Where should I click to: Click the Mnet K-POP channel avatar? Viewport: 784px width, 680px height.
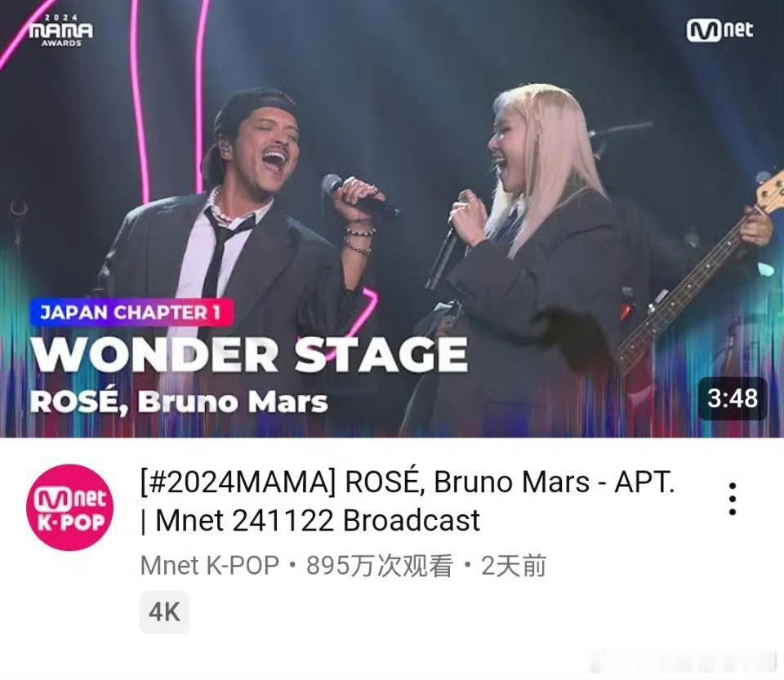click(70, 507)
